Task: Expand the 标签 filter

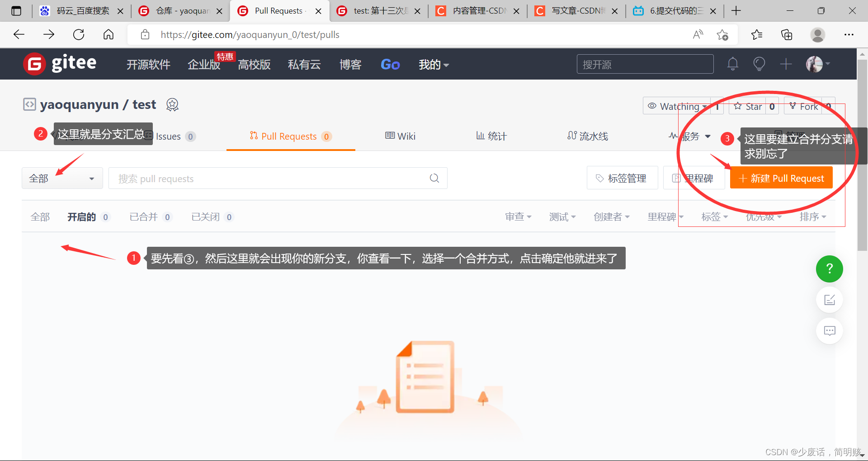Action: click(x=714, y=217)
